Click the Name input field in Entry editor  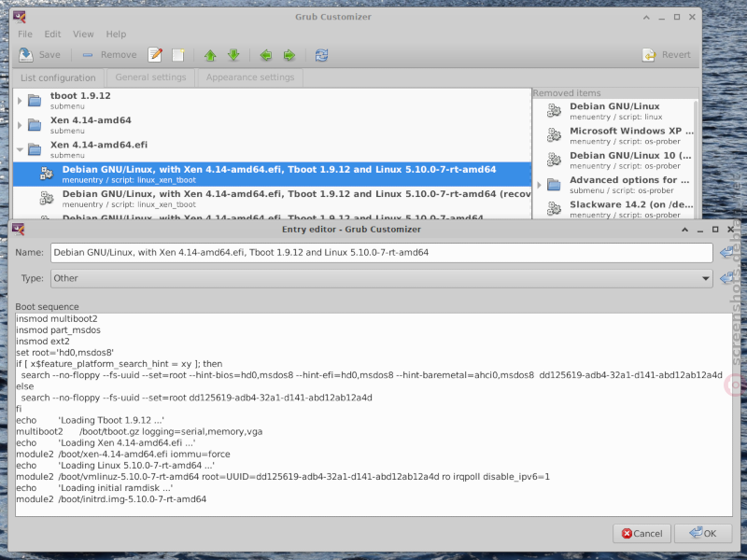(382, 252)
